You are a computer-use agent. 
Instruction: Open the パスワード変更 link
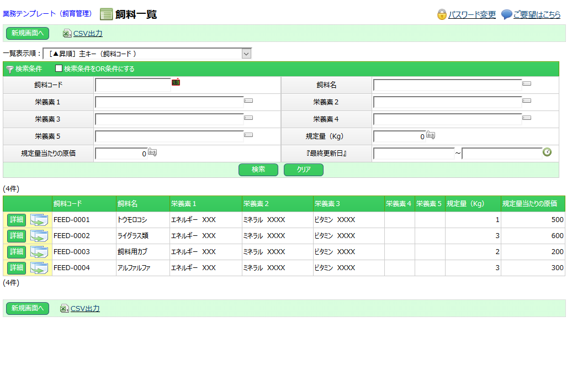[x=472, y=15]
